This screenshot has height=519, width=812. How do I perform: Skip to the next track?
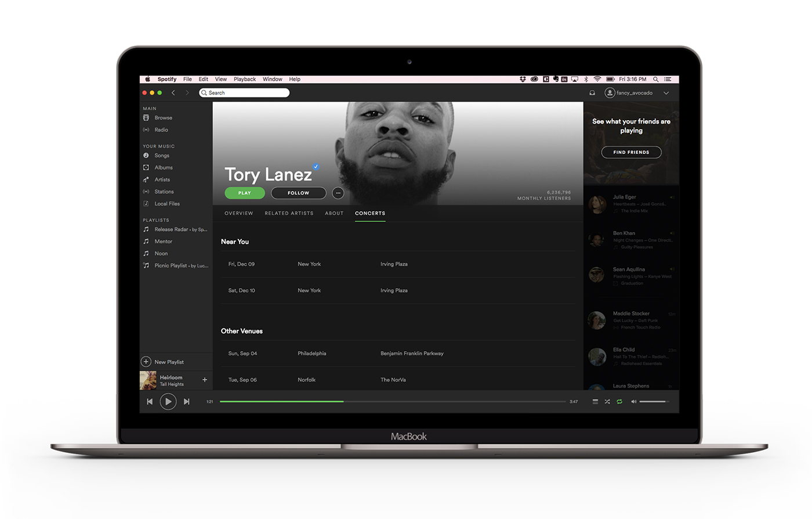[x=187, y=401]
